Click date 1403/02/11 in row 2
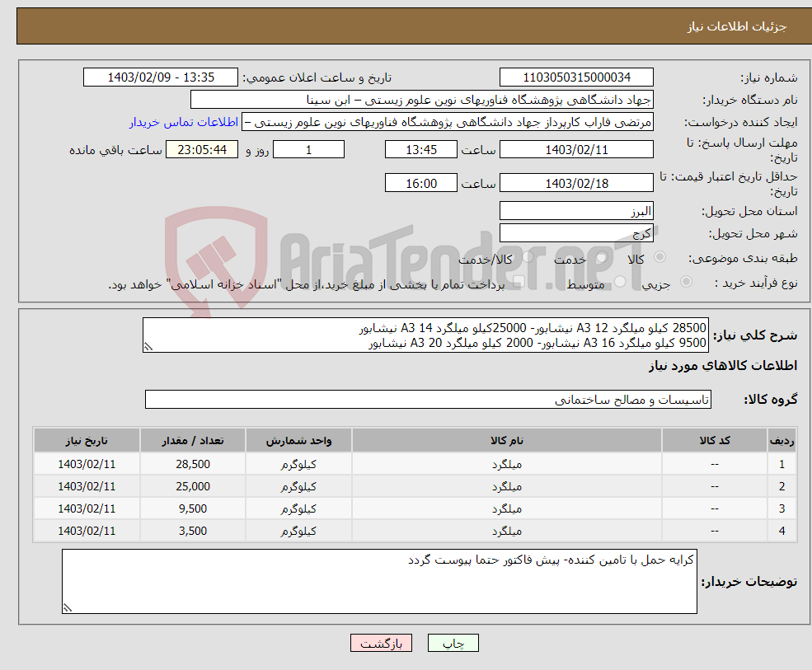The image size is (812, 670). [87, 486]
